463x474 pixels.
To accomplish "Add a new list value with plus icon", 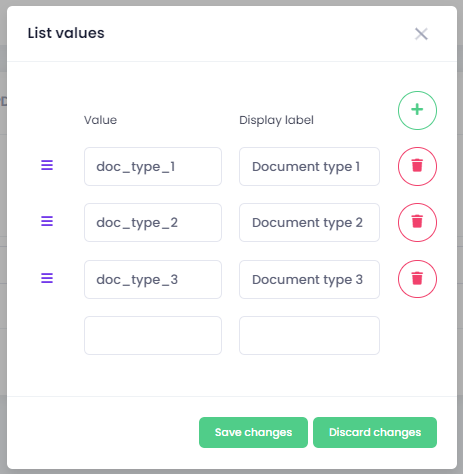I will (417, 110).
